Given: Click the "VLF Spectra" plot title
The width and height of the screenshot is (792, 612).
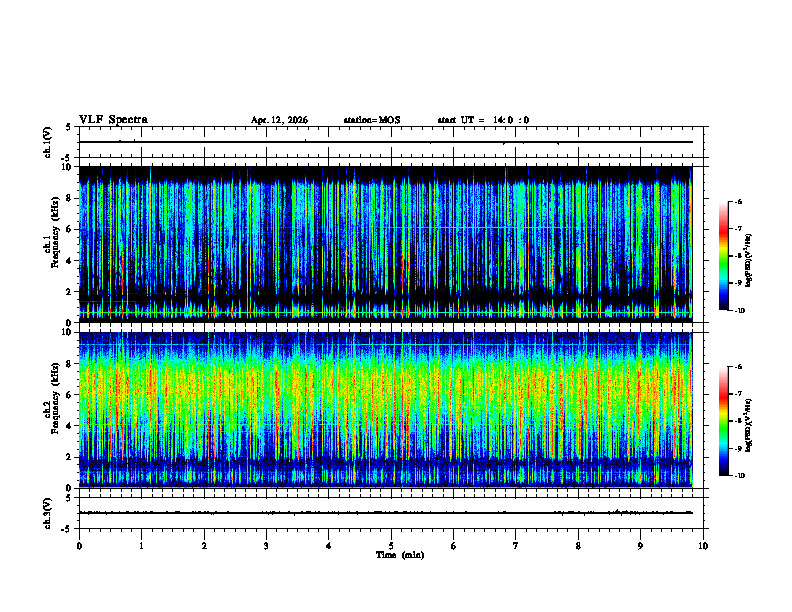Looking at the screenshot, I should click(x=114, y=120).
